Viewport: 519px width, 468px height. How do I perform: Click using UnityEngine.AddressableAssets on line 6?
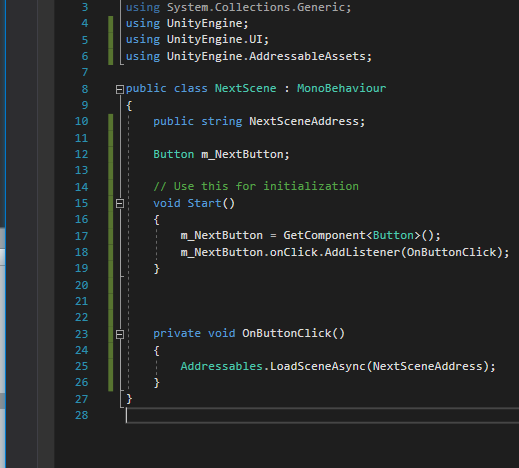249,56
